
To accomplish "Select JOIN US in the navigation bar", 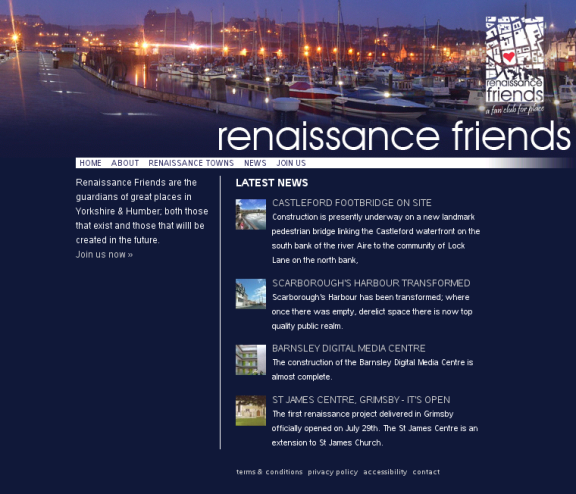I will point(291,163).
